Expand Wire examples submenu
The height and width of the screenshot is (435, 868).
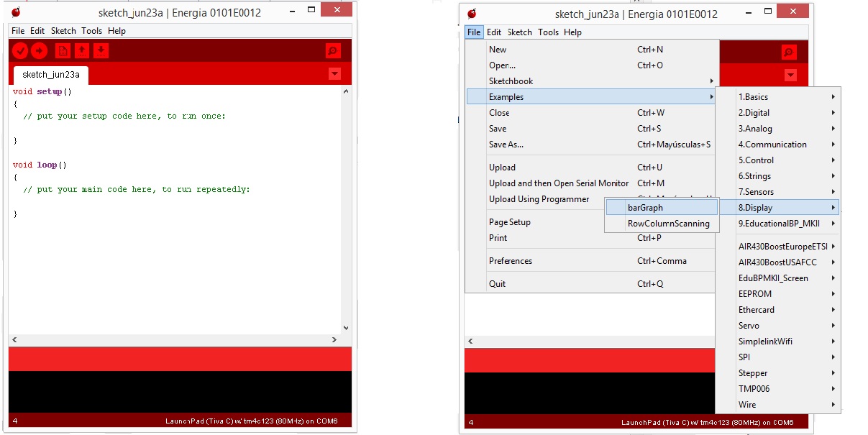pyautogui.click(x=777, y=405)
